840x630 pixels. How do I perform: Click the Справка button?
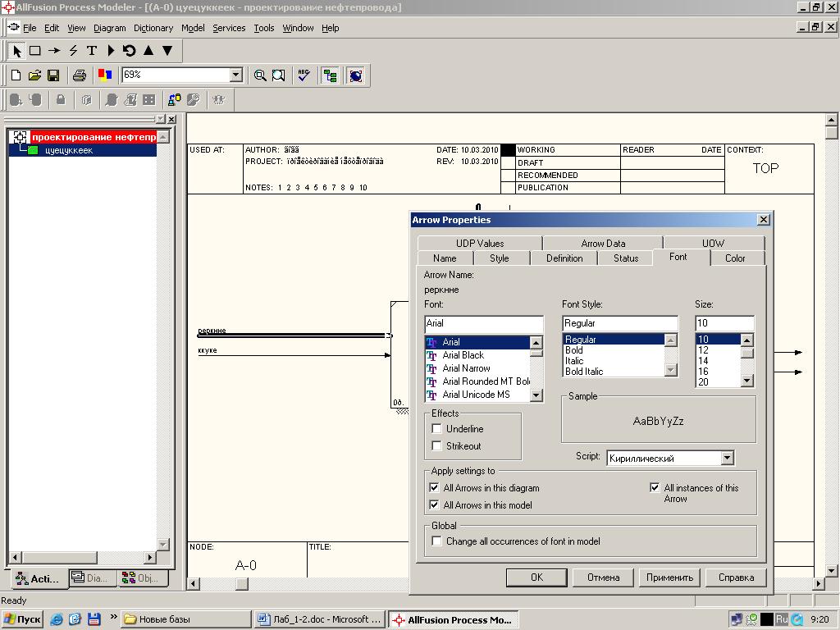coord(736,577)
